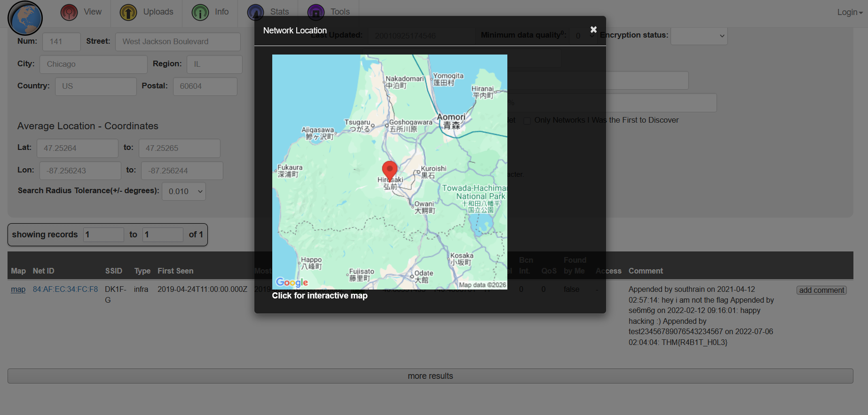Click the showing records end field
Screen dimensions: 868x415
(x=163, y=235)
